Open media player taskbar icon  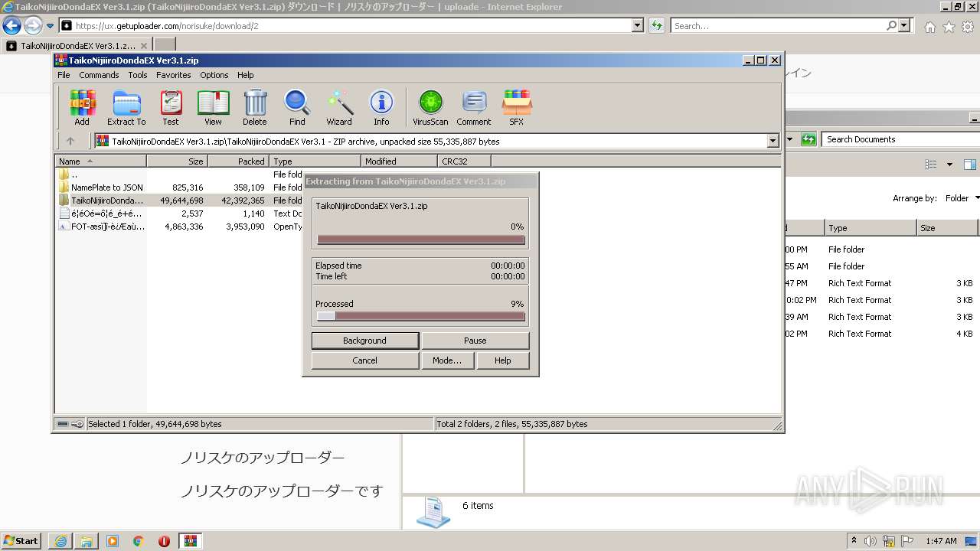click(x=113, y=541)
